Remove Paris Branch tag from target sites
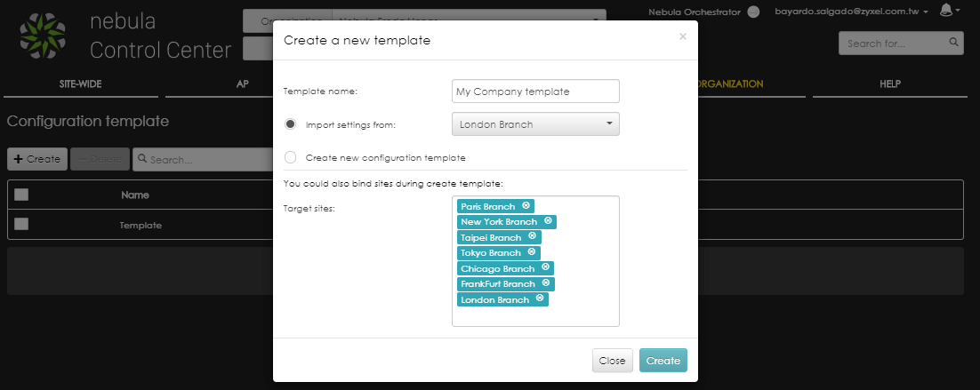Image resolution: width=980 pixels, height=390 pixels. click(526, 206)
